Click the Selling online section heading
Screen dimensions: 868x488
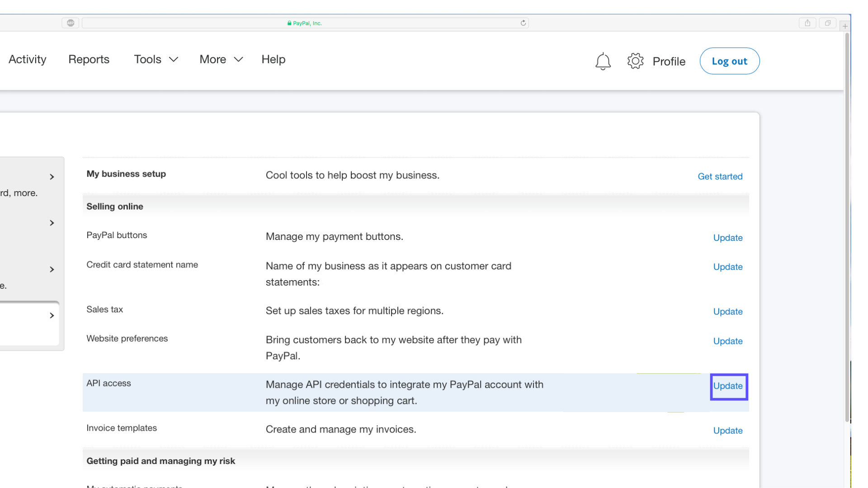[x=115, y=206]
